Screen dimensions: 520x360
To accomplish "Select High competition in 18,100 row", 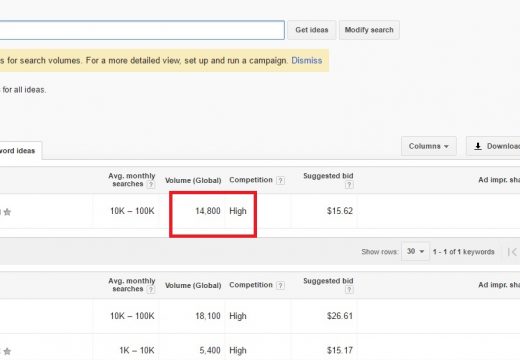I will coord(238,316).
